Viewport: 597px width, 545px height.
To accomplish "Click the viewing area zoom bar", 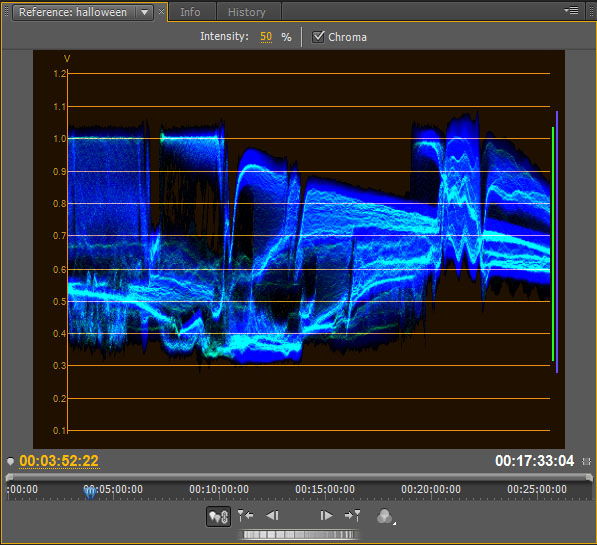I will 299,477.
